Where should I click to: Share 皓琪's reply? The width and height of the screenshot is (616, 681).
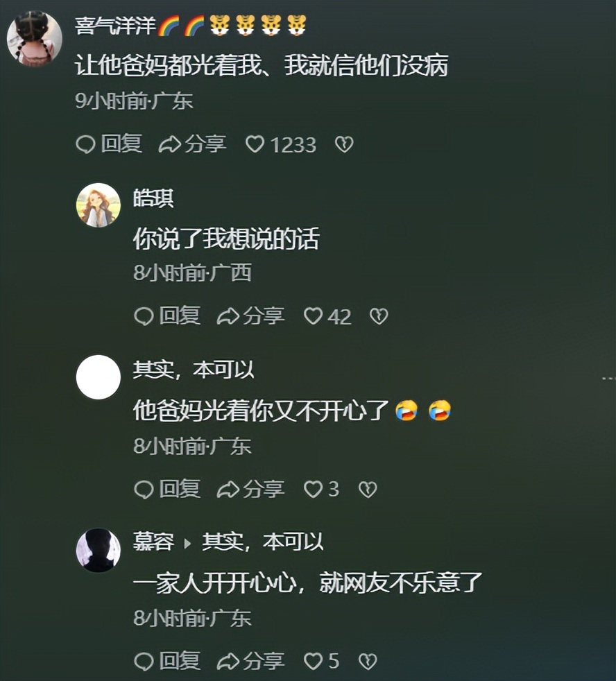[x=250, y=316]
